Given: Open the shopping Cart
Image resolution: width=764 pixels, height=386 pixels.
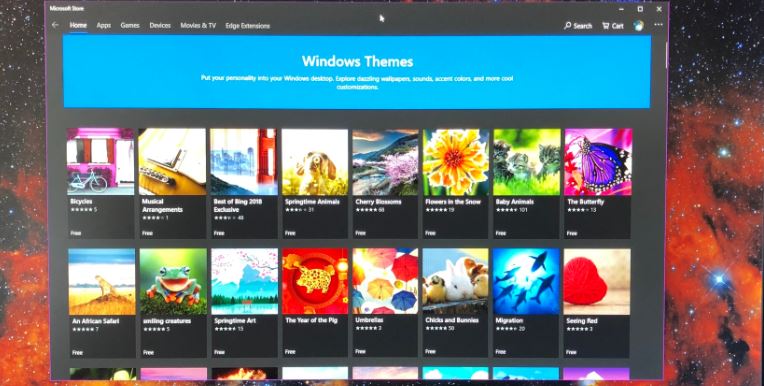Looking at the screenshot, I should (x=613, y=26).
